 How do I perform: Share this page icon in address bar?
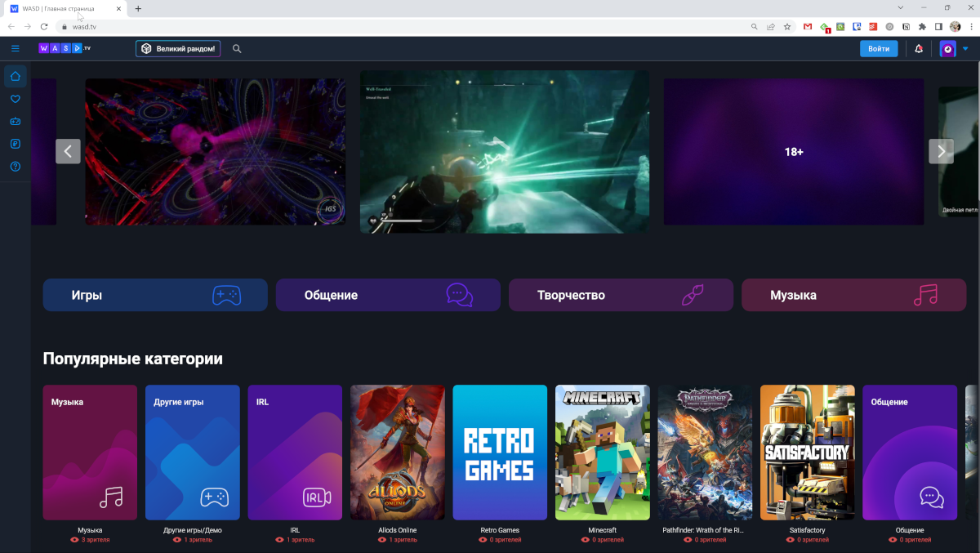[770, 26]
